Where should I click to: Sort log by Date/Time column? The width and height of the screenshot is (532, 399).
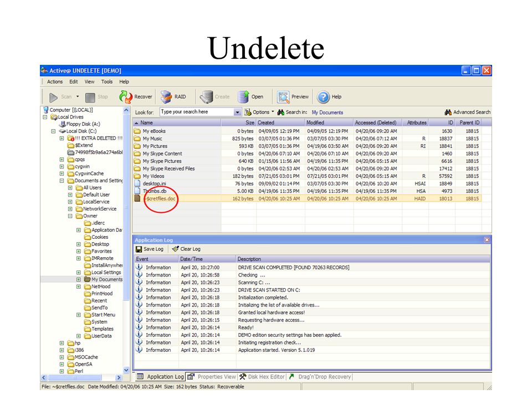tap(207, 259)
